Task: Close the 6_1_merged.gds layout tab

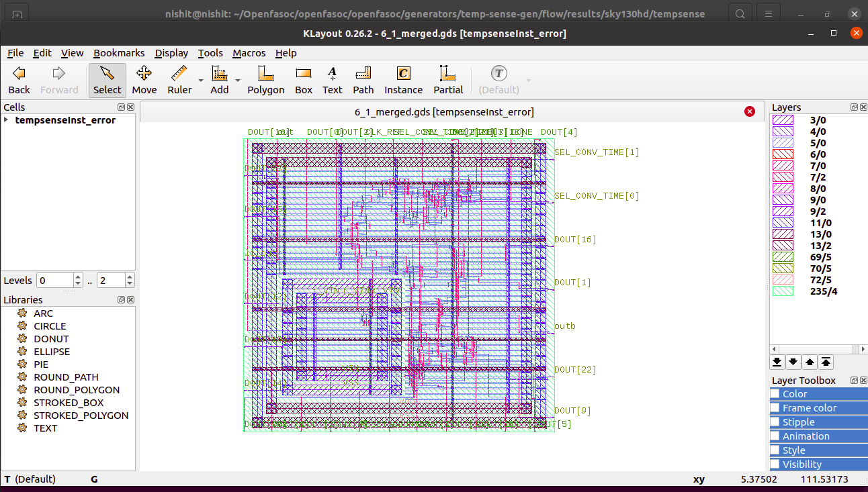Action: pos(750,111)
